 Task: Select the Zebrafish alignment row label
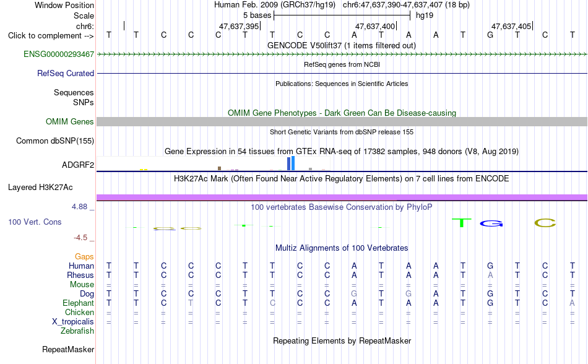77,331
